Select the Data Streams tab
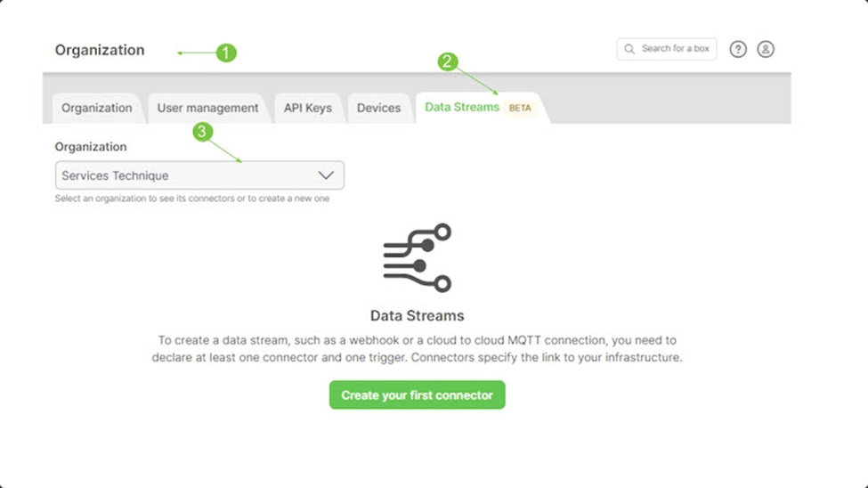This screenshot has width=868, height=488. (x=461, y=107)
